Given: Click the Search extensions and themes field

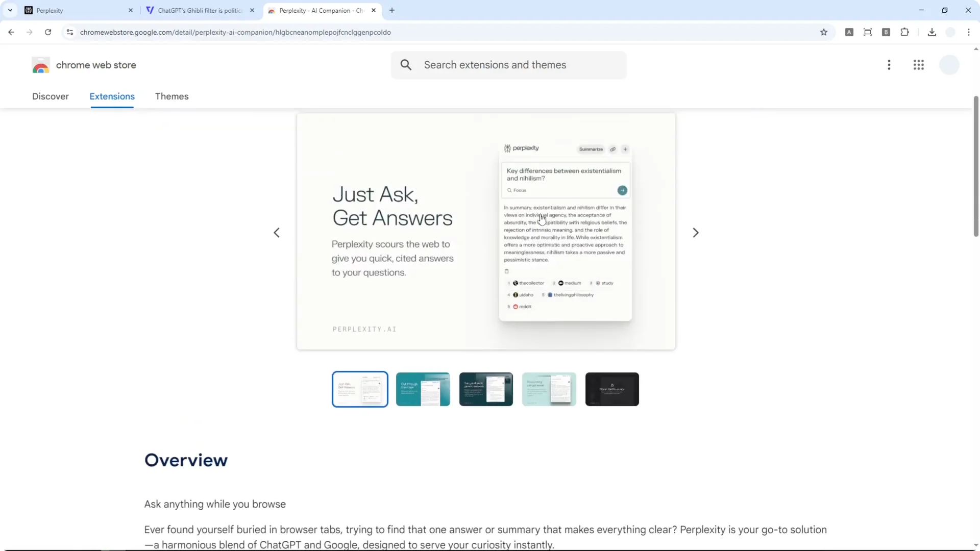Looking at the screenshot, I should pyautogui.click(x=510, y=65).
